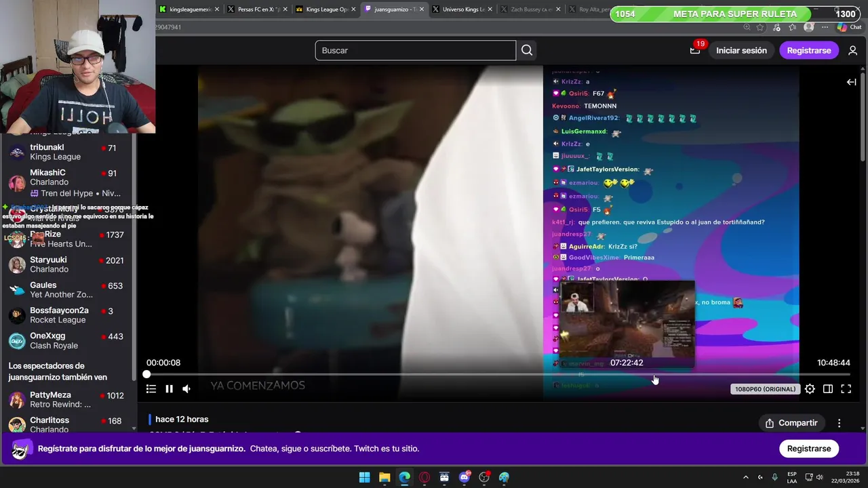Click the taskbar microphone icon
The image size is (868, 488).
pos(774,477)
